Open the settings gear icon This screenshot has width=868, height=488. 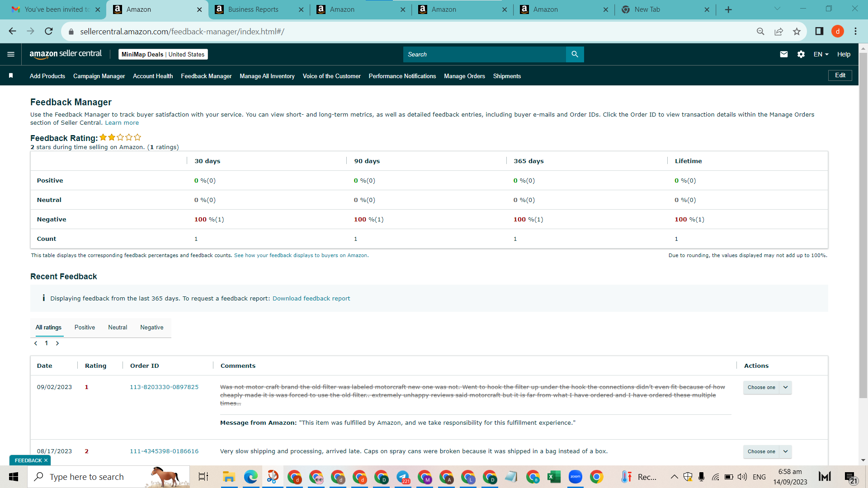pos(801,54)
